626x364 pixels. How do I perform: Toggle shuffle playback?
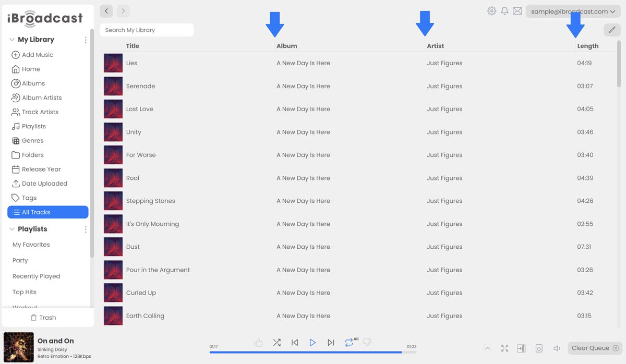coord(276,343)
